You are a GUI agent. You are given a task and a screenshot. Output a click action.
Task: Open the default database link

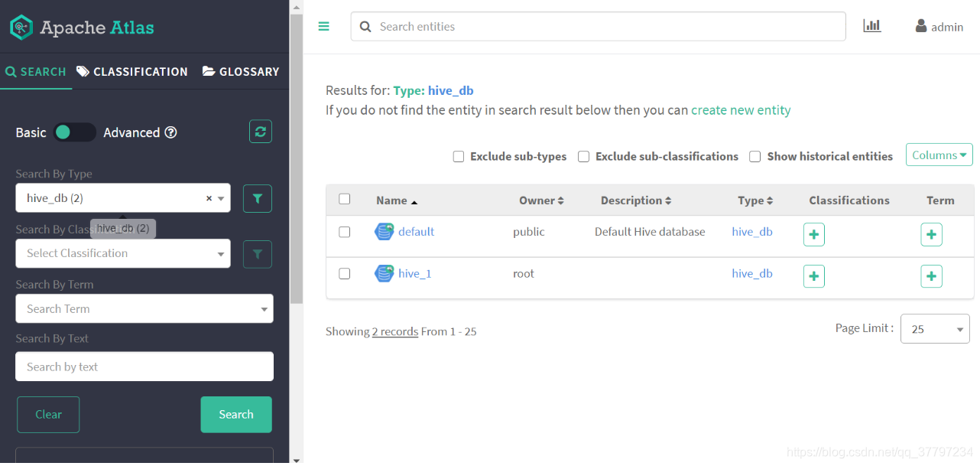[416, 231]
